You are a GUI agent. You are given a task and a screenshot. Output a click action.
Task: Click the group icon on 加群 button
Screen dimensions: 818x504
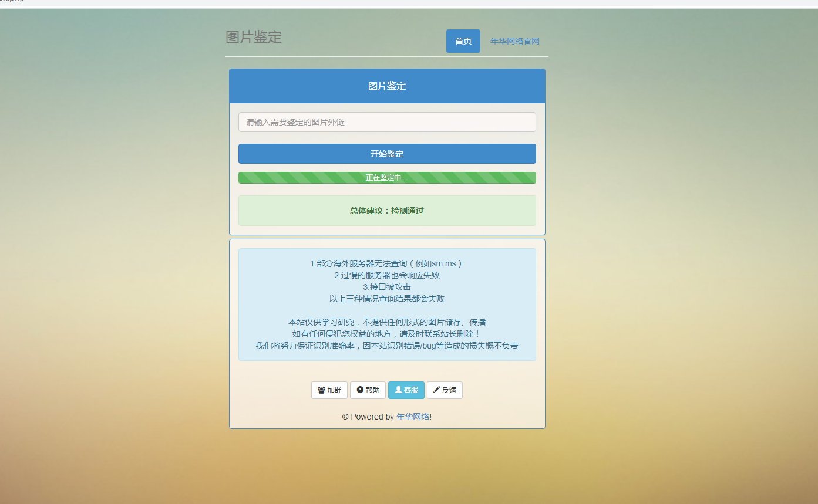321,390
